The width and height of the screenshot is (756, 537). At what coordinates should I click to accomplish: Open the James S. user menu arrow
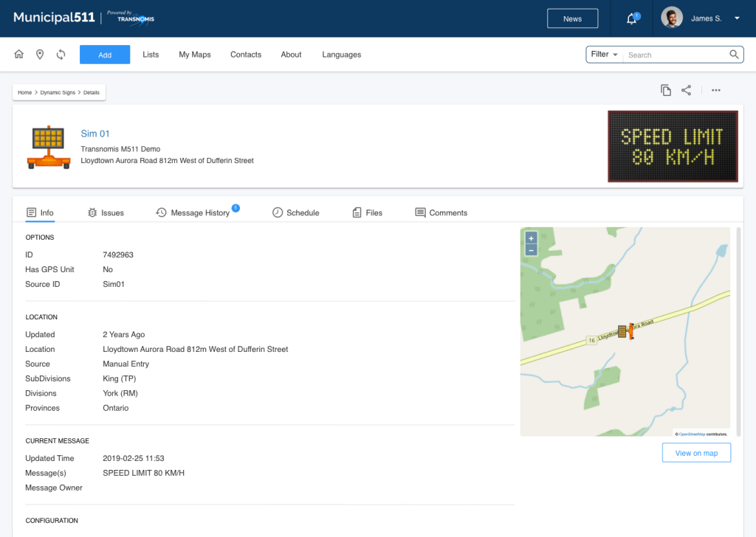pos(737,19)
